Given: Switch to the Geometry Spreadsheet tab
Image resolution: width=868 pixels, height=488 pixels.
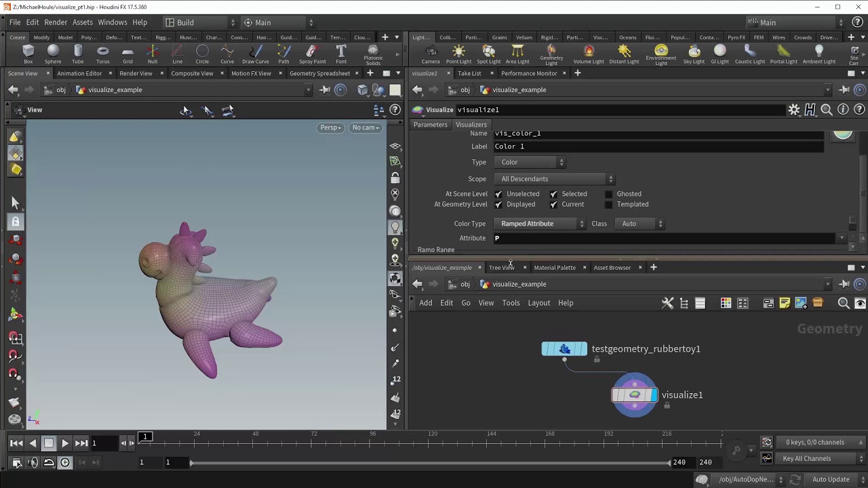Looking at the screenshot, I should [x=319, y=73].
